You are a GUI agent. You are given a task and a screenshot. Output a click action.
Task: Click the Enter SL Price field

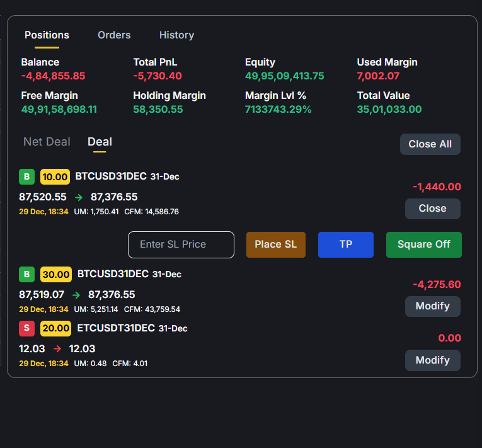pyautogui.click(x=181, y=244)
